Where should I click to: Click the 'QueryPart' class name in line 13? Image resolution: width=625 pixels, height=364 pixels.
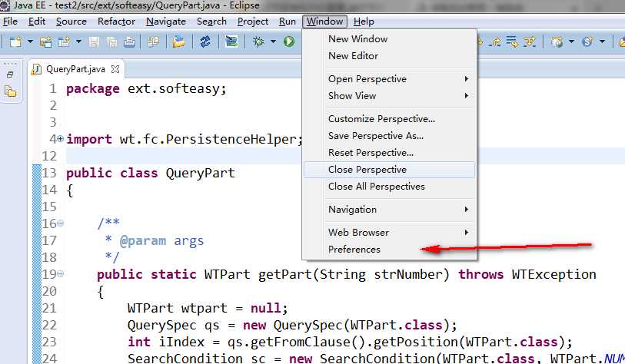pyautogui.click(x=201, y=174)
